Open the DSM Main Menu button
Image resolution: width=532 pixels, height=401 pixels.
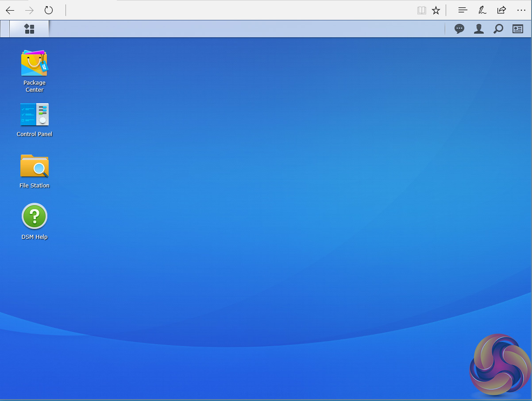pyautogui.click(x=29, y=29)
